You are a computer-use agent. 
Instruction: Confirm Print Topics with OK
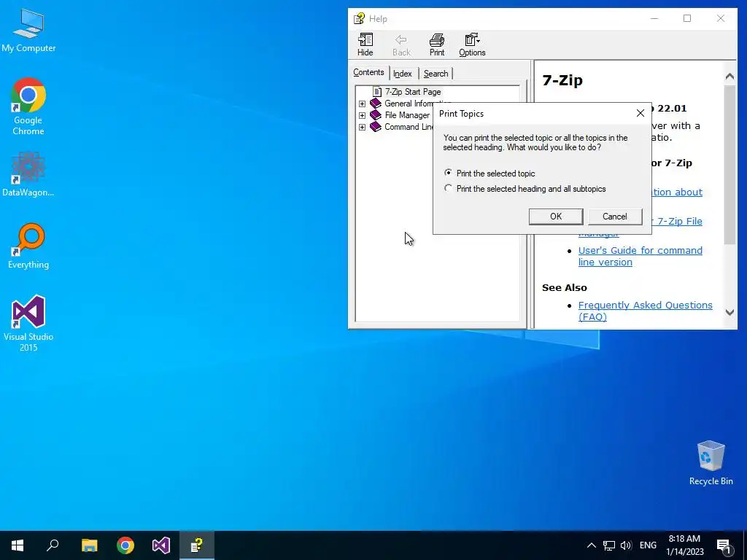[x=556, y=217]
